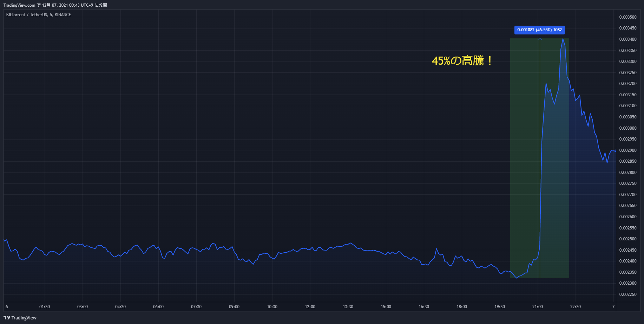Click the 04:30 time axis label
644x324 pixels.
[x=120, y=307]
